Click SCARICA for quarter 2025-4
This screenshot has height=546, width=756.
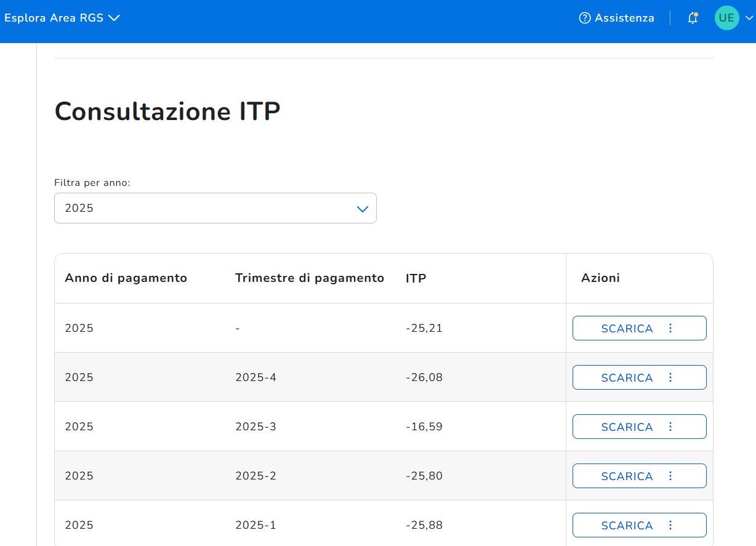coord(626,377)
